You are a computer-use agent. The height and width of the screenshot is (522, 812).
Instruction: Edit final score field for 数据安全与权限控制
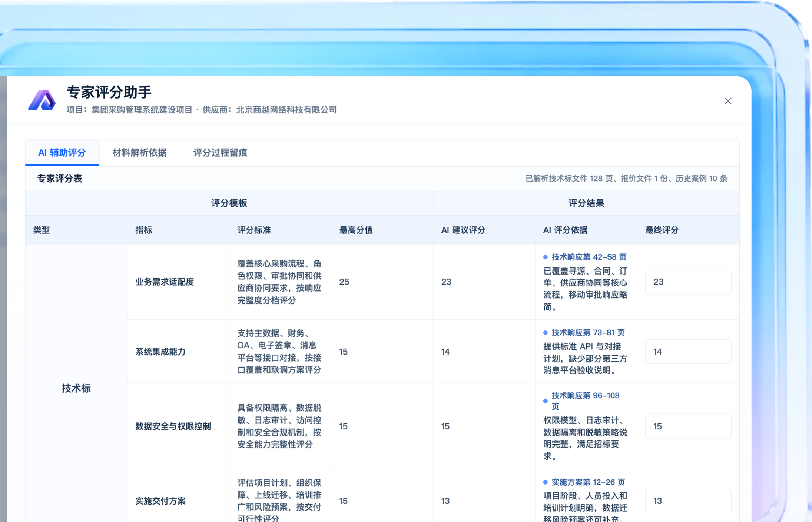pos(688,426)
